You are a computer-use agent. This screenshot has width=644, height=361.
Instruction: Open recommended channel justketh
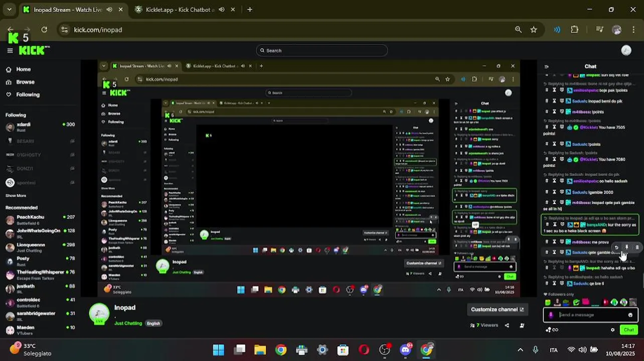pyautogui.click(x=40, y=288)
